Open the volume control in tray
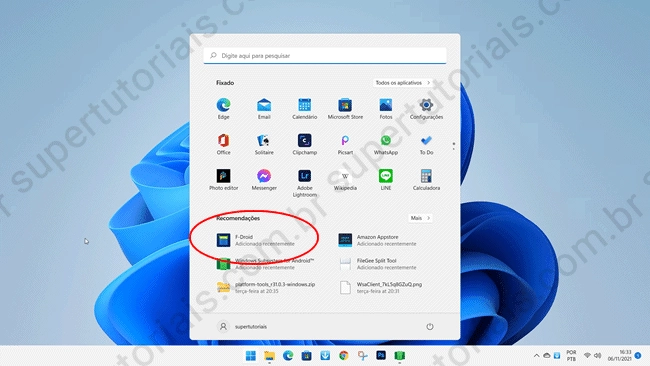 click(x=597, y=356)
